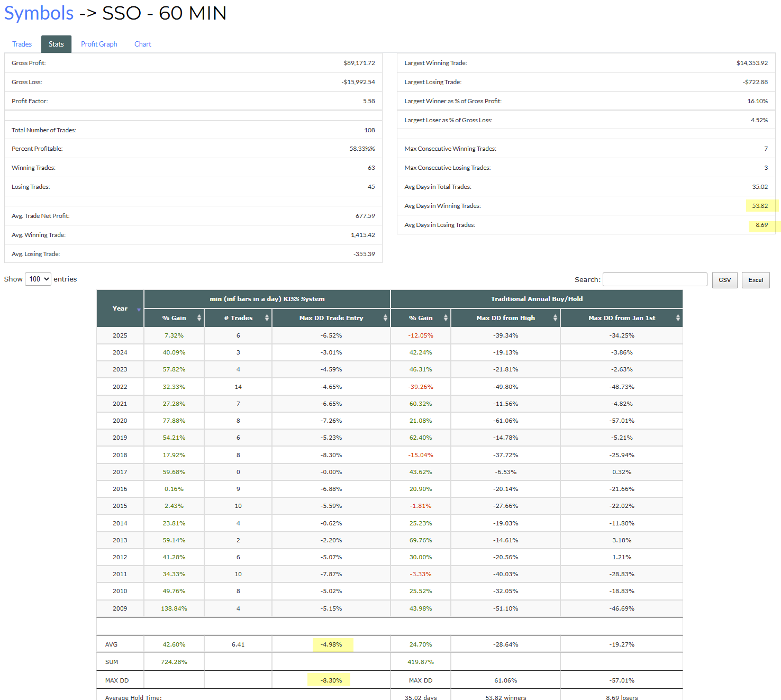Image resolution: width=781 pixels, height=700 pixels.
Task: Click sort arrows on Max DD from Jan 1st
Action: pos(678,318)
